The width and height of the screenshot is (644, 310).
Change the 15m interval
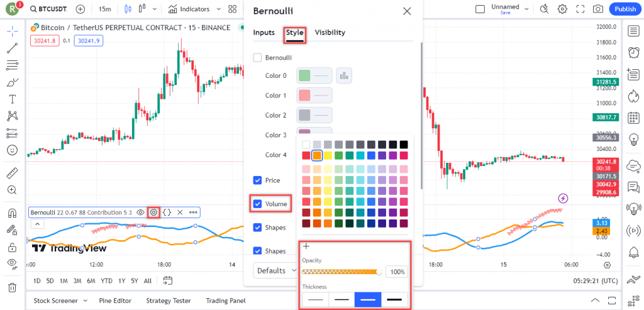coord(105,9)
